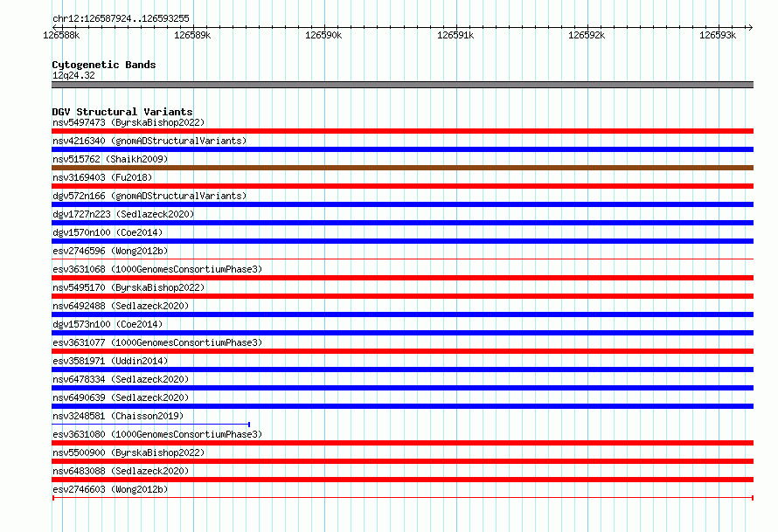
Task: Open nsv4216340 (gnomADStructuralVariants) variant label
Action: click(149, 141)
